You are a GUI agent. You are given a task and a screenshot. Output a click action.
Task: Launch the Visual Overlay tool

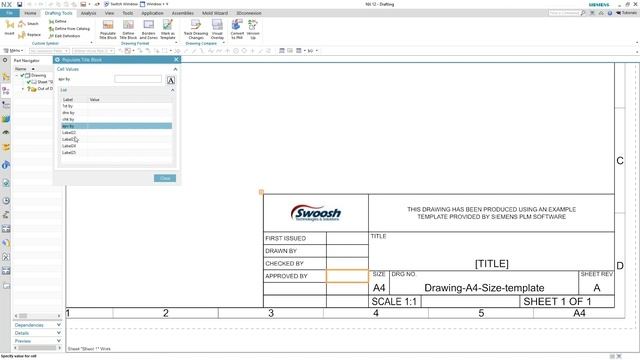click(x=217, y=29)
